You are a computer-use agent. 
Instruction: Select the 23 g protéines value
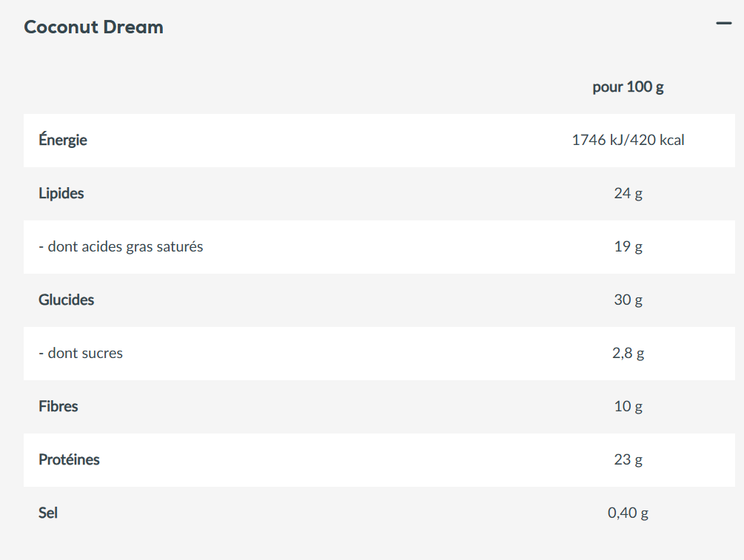(x=628, y=459)
